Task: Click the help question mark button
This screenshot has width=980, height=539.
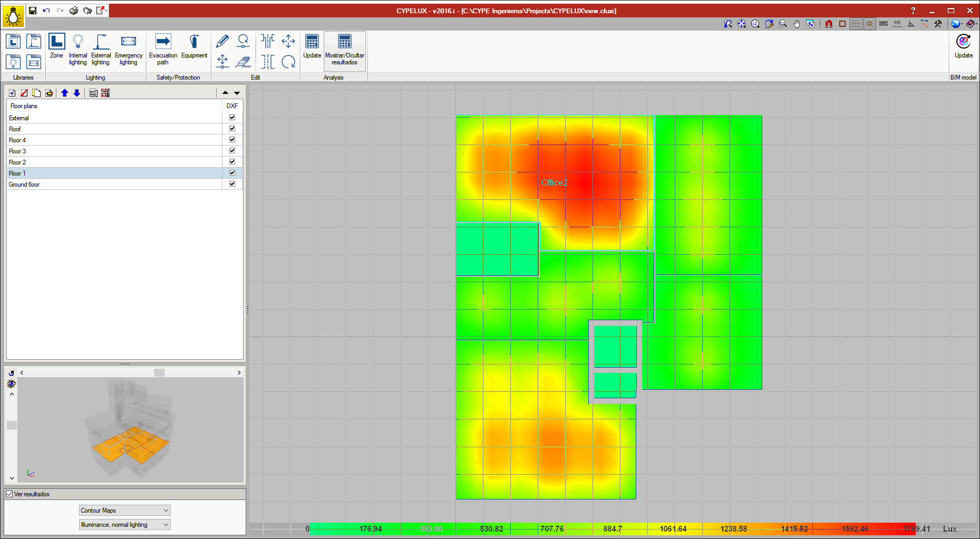Action: coord(913,11)
